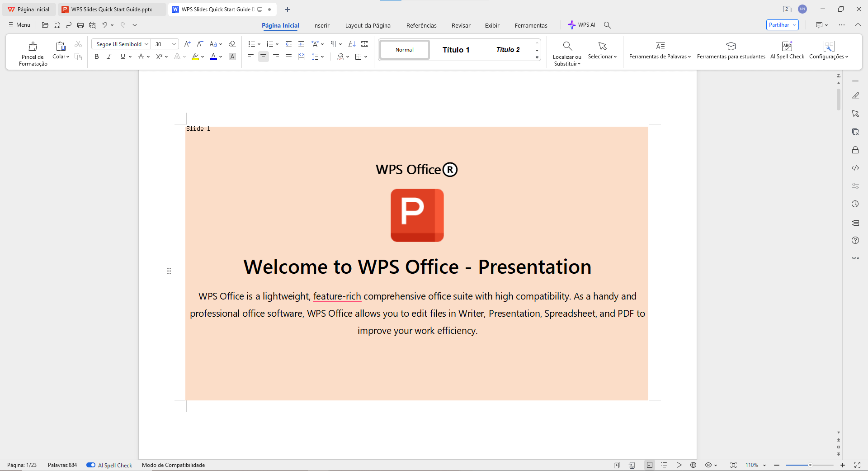The image size is (868, 471).
Task: Click the full screen icon in status bar
Action: pos(858,465)
